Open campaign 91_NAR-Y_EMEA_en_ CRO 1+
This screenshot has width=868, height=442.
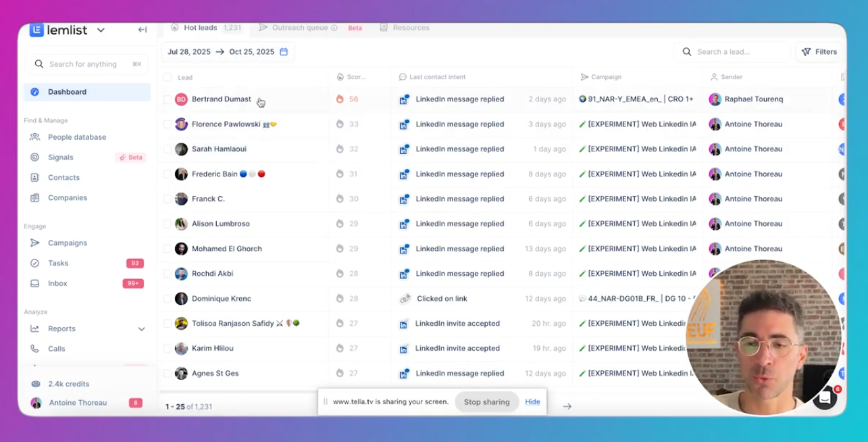pos(636,99)
